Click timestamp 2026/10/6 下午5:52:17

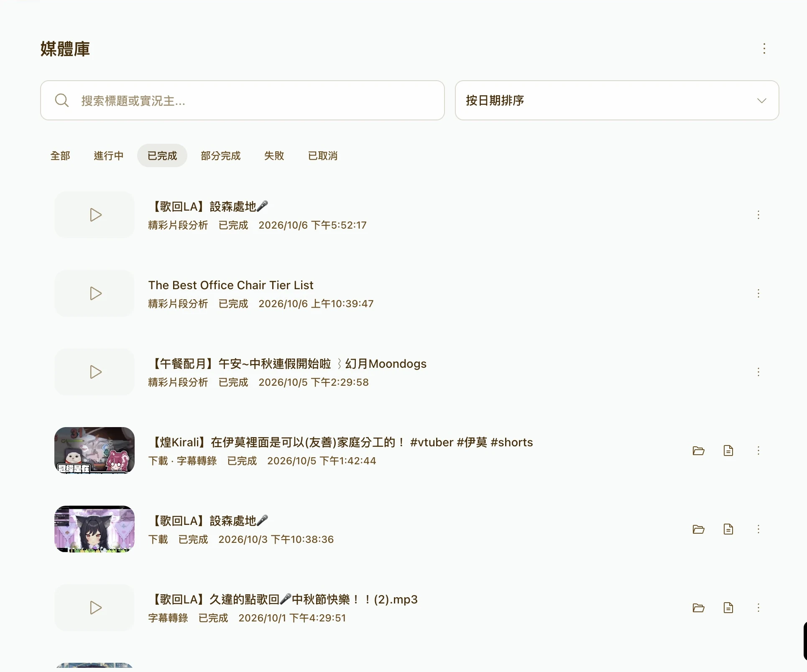pyautogui.click(x=312, y=225)
